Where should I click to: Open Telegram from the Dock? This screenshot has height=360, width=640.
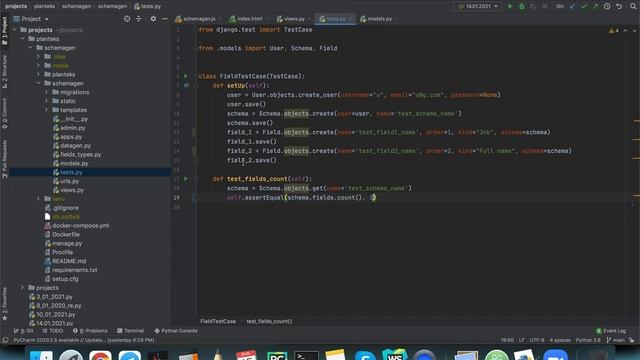tap(130, 356)
